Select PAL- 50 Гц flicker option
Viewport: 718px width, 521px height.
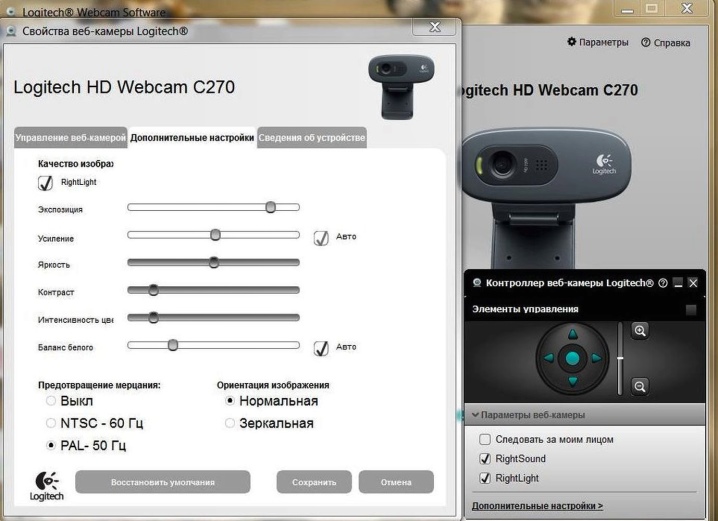[x=51, y=445]
